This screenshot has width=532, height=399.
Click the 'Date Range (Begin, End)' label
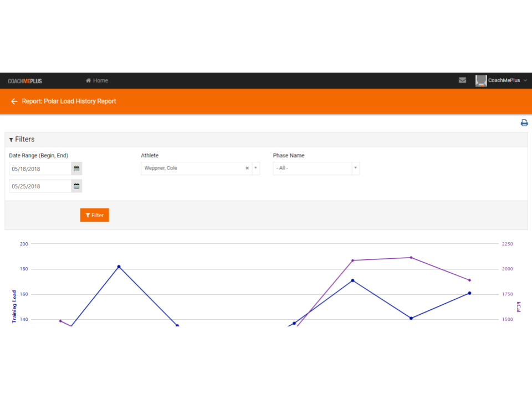coord(38,155)
